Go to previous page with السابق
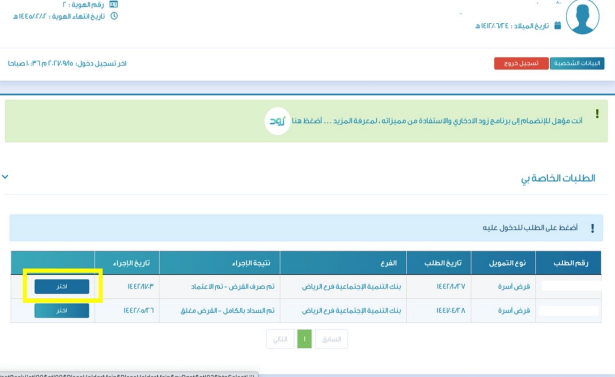The width and height of the screenshot is (615, 377). [331, 339]
